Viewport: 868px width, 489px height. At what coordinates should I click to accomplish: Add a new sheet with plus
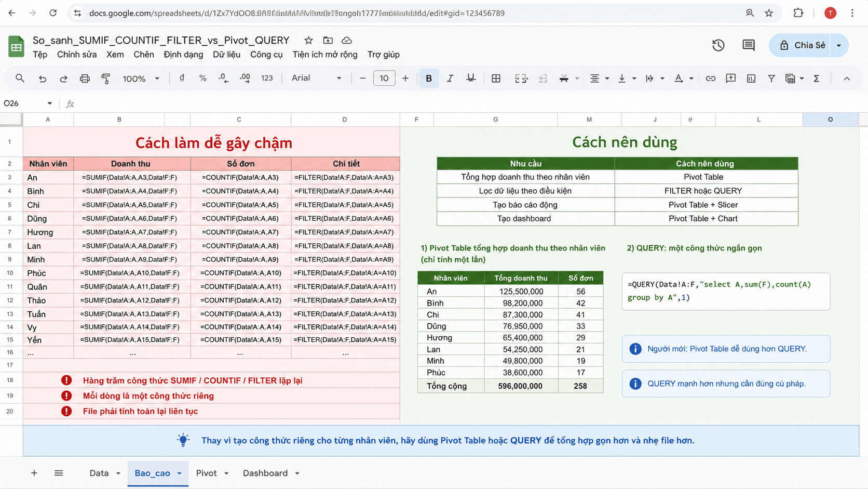34,473
